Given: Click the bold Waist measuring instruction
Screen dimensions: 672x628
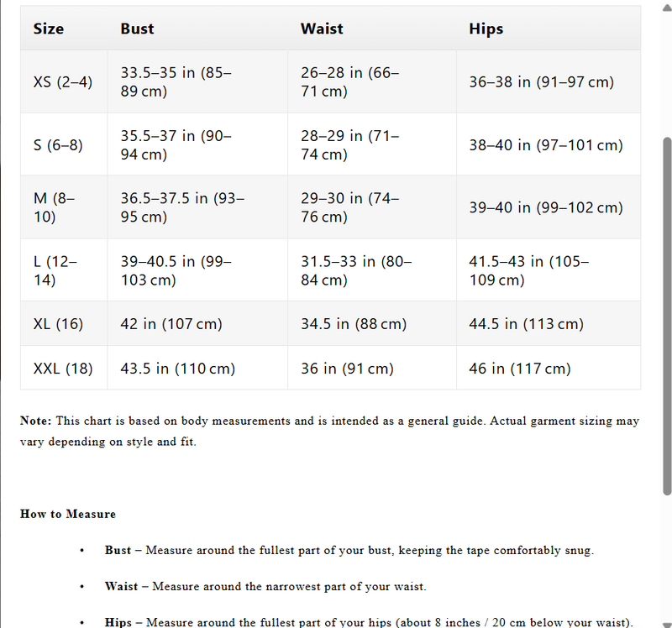Looking at the screenshot, I should point(120,587).
